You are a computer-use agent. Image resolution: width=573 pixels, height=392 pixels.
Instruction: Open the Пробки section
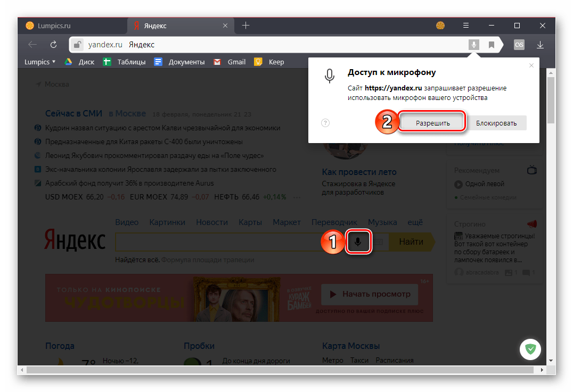[199, 346]
